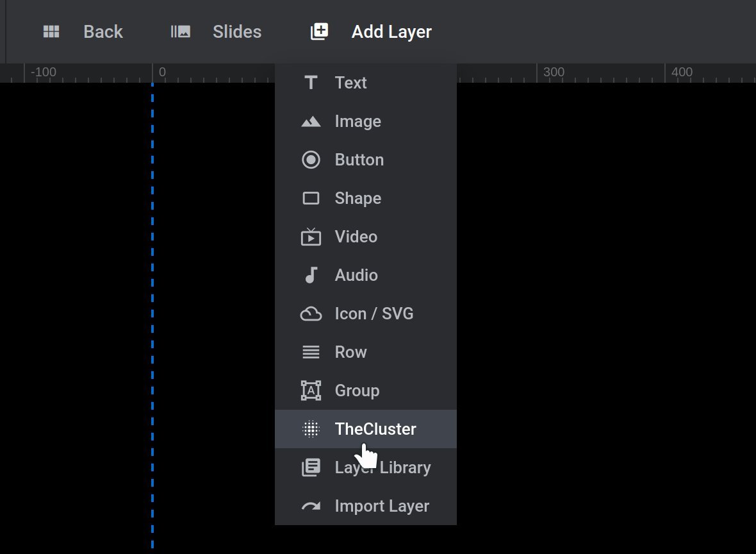This screenshot has height=554, width=756.
Task: Click the Group bounding box icon
Action: pos(311,390)
